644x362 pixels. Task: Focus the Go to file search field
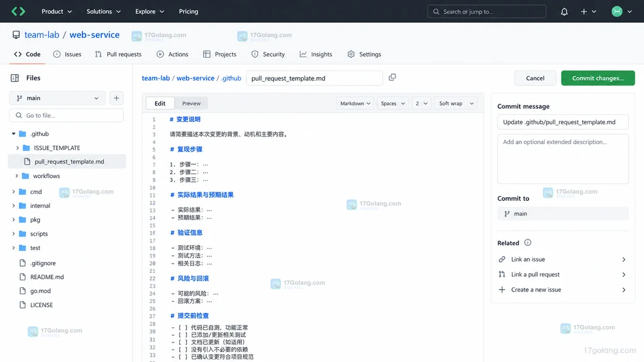pyautogui.click(x=67, y=116)
